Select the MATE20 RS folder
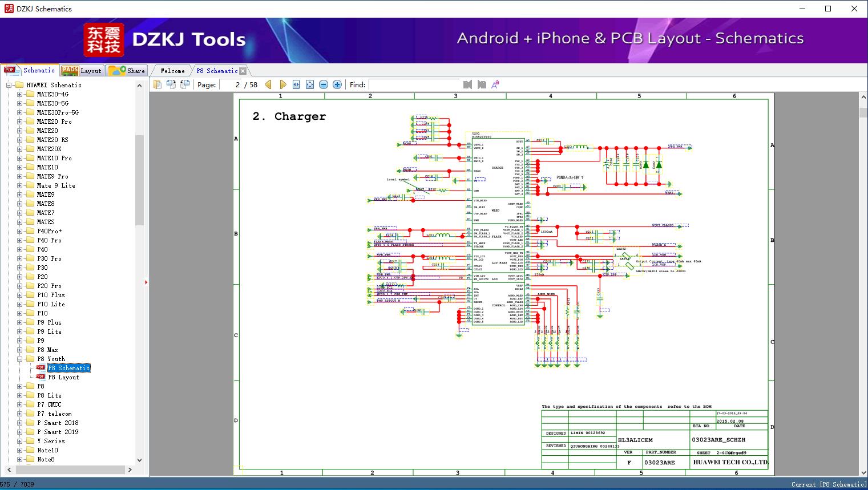The image size is (868, 490). (53, 140)
